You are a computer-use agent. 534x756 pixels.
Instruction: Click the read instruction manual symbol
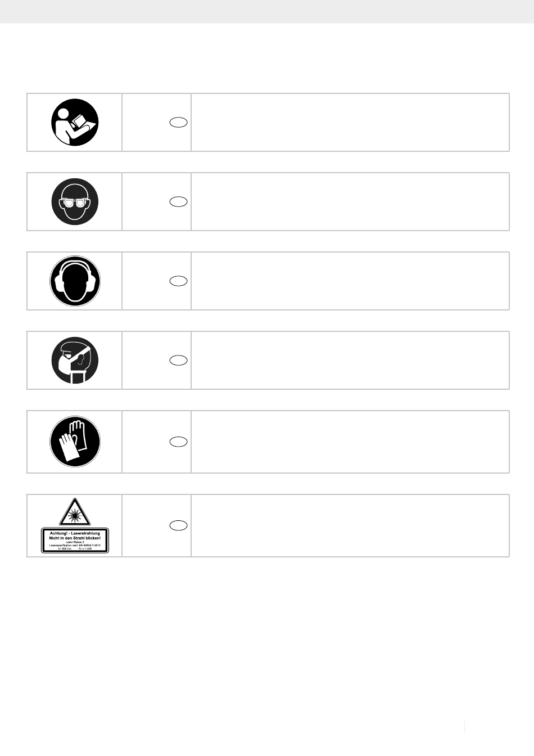point(75,123)
